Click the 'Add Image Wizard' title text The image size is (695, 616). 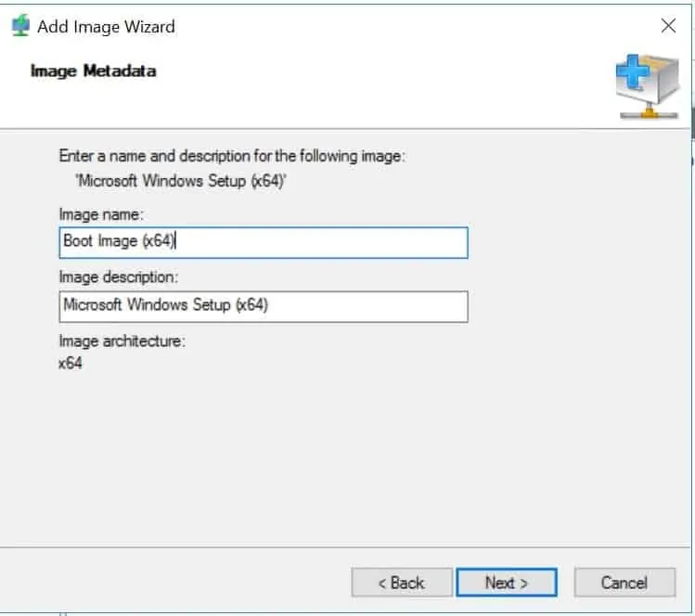point(106,27)
